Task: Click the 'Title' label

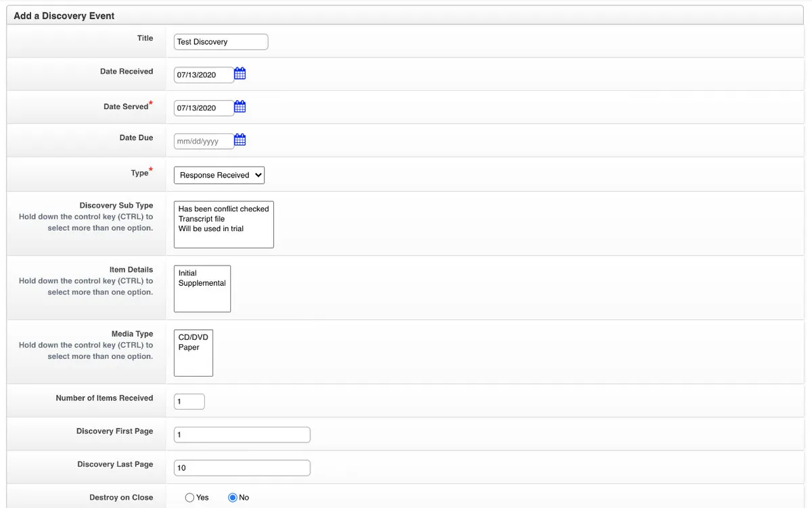Action: click(145, 39)
